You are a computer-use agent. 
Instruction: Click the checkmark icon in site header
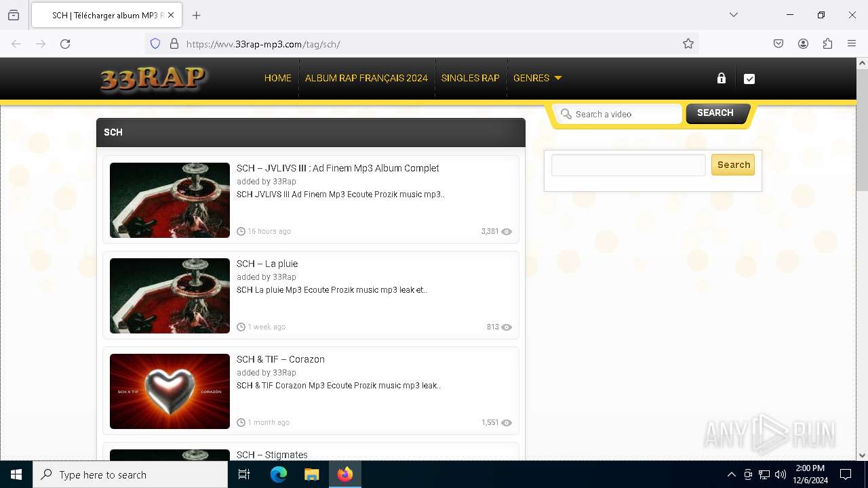tap(749, 79)
